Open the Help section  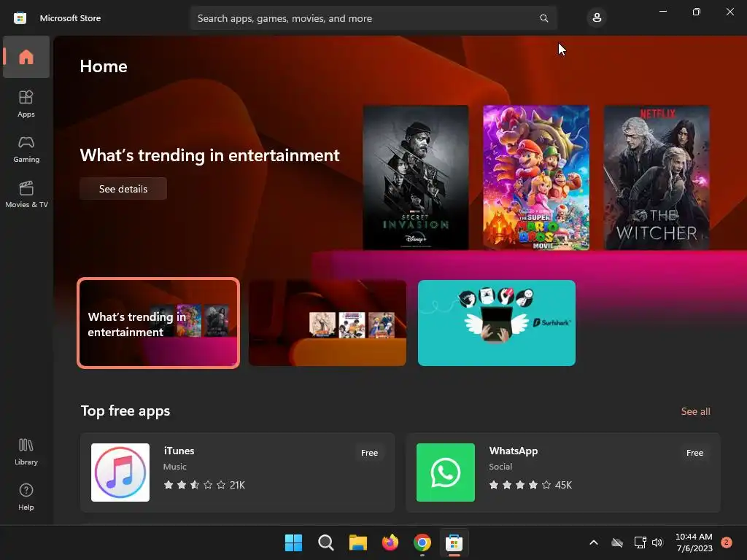[x=26, y=497]
